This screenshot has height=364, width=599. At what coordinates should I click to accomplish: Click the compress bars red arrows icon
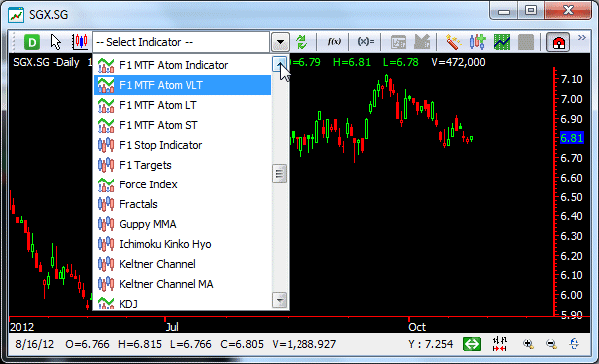(500, 344)
